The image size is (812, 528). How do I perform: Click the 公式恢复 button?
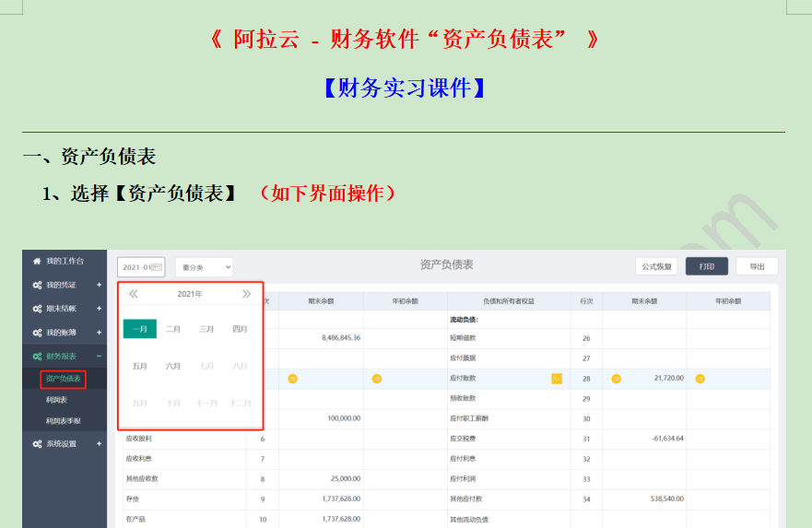(656, 266)
